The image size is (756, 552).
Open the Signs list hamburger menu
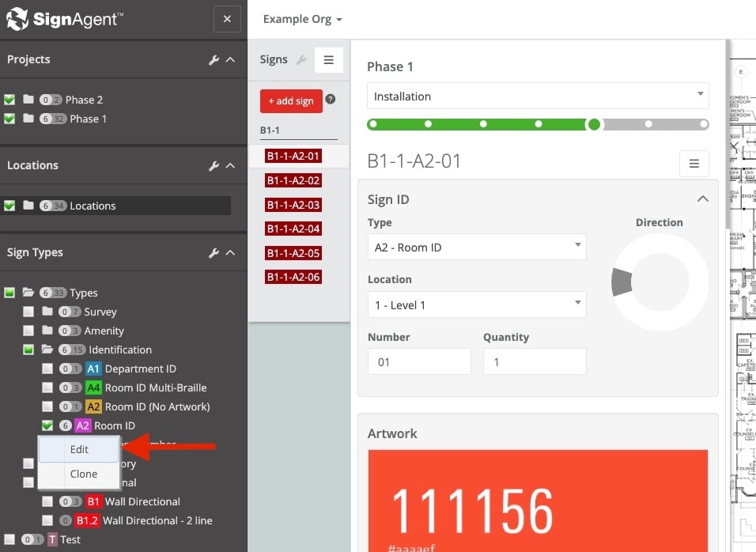pos(328,60)
